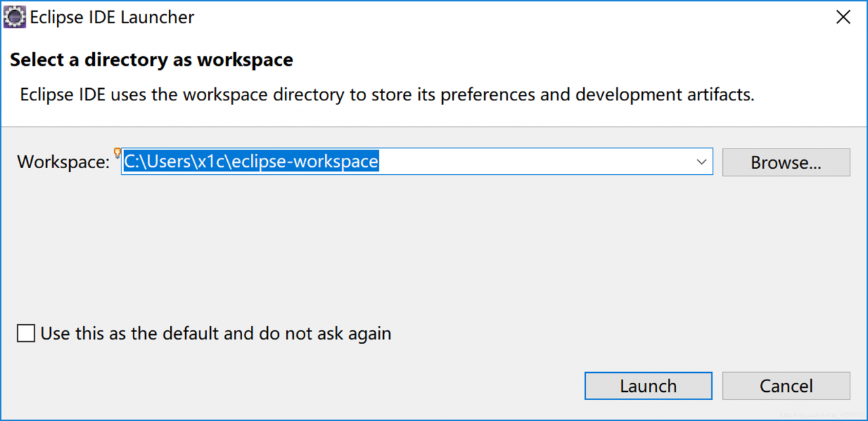Tick the 'Use this as the default' checkbox

point(26,334)
